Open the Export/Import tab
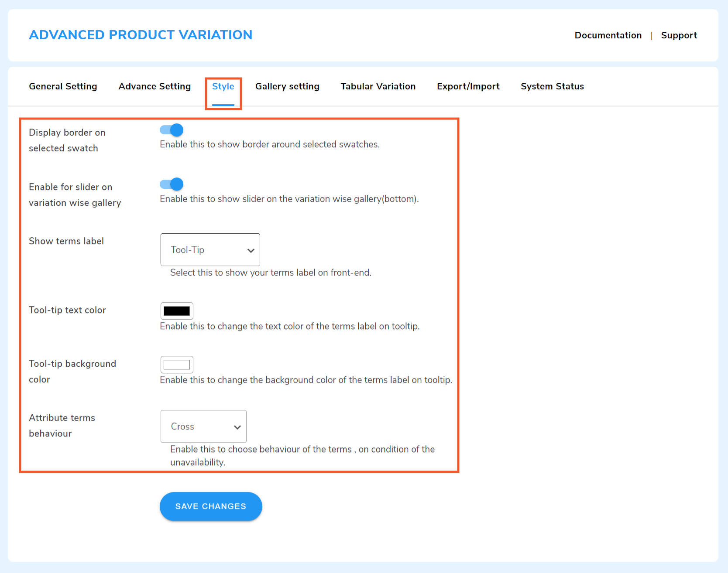This screenshot has height=573, width=728. tap(468, 86)
